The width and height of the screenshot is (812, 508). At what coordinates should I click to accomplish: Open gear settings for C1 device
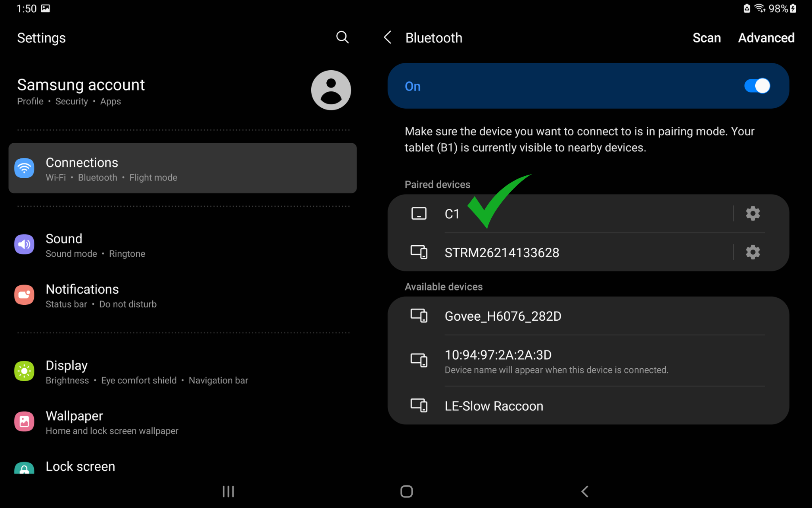click(x=752, y=214)
